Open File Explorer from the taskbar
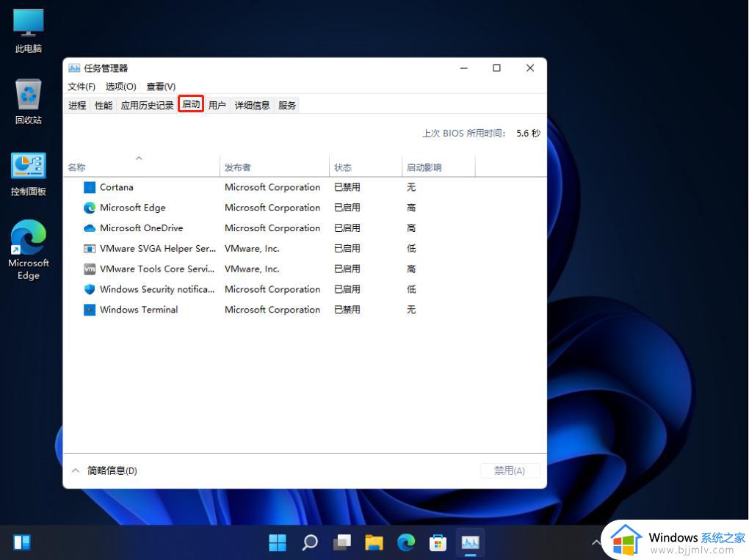The width and height of the screenshot is (749, 560). pyautogui.click(x=374, y=542)
